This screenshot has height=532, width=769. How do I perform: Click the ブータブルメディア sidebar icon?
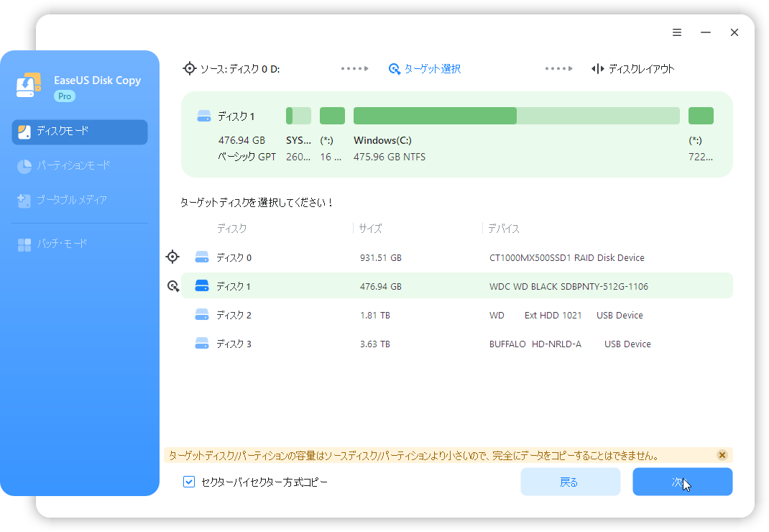pos(24,201)
